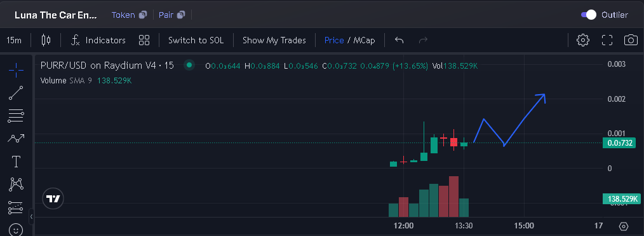Copy Pair address icon

[x=181, y=15]
